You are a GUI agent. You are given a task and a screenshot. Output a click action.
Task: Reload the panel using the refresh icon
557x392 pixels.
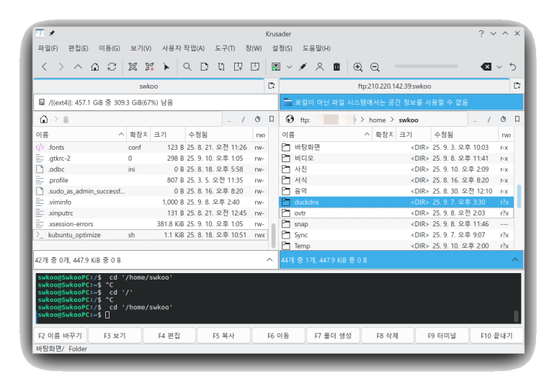(112, 67)
